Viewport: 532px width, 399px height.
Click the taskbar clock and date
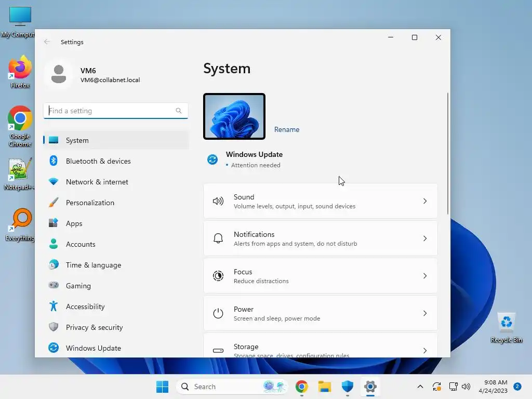(494, 387)
